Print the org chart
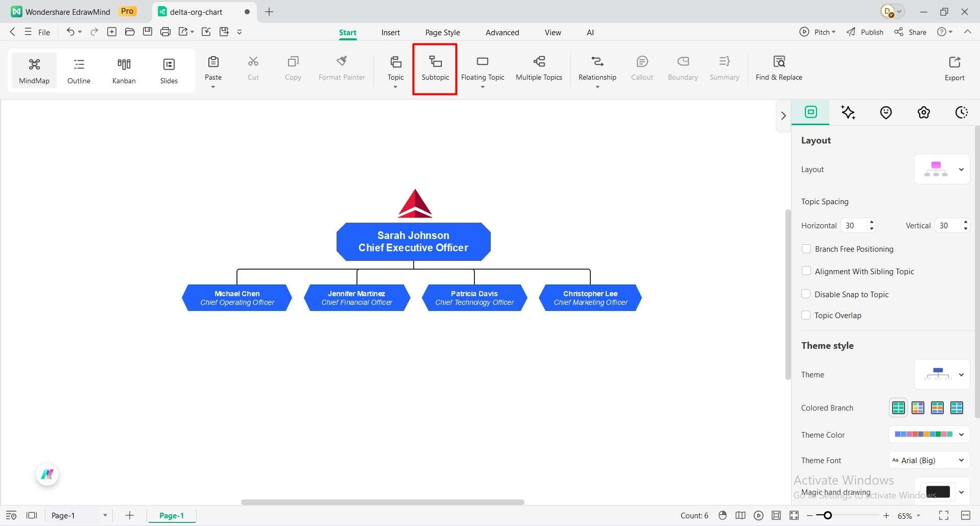This screenshot has width=980, height=526. [165, 32]
